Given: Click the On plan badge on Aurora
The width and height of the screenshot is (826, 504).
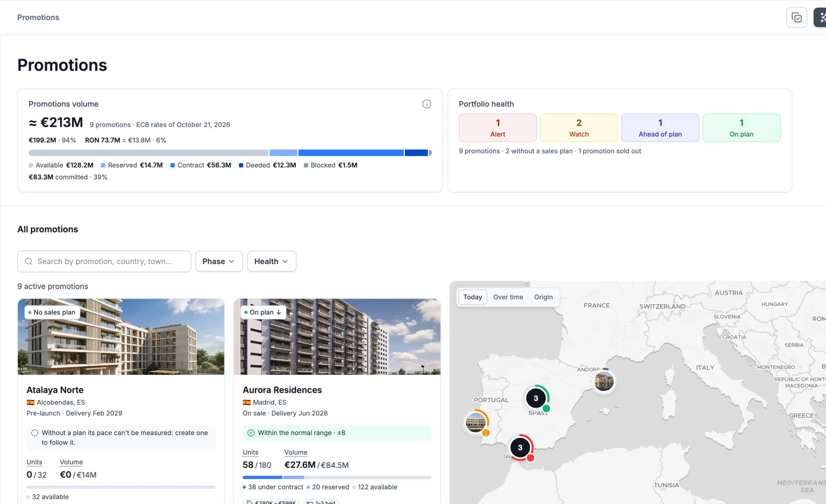Looking at the screenshot, I should pos(263,312).
